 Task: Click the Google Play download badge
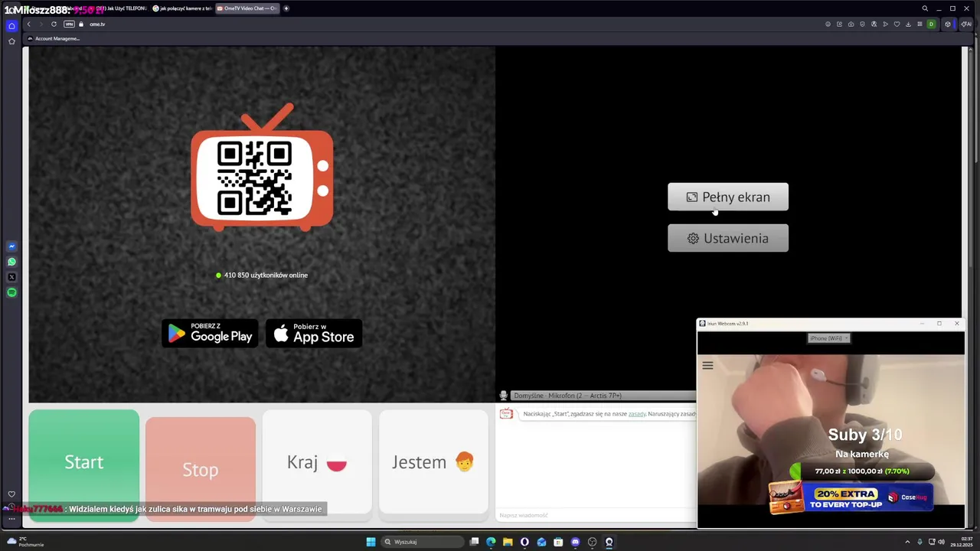click(x=210, y=333)
